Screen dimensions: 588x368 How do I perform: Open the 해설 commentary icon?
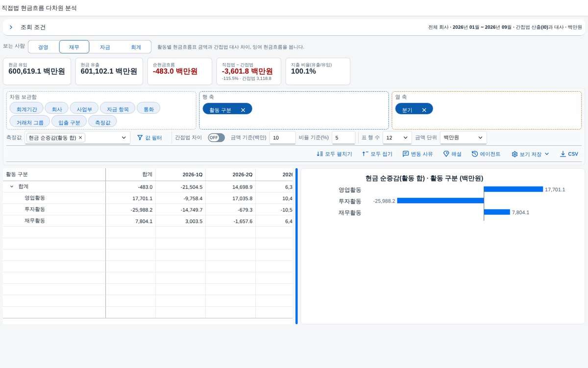coord(446,154)
